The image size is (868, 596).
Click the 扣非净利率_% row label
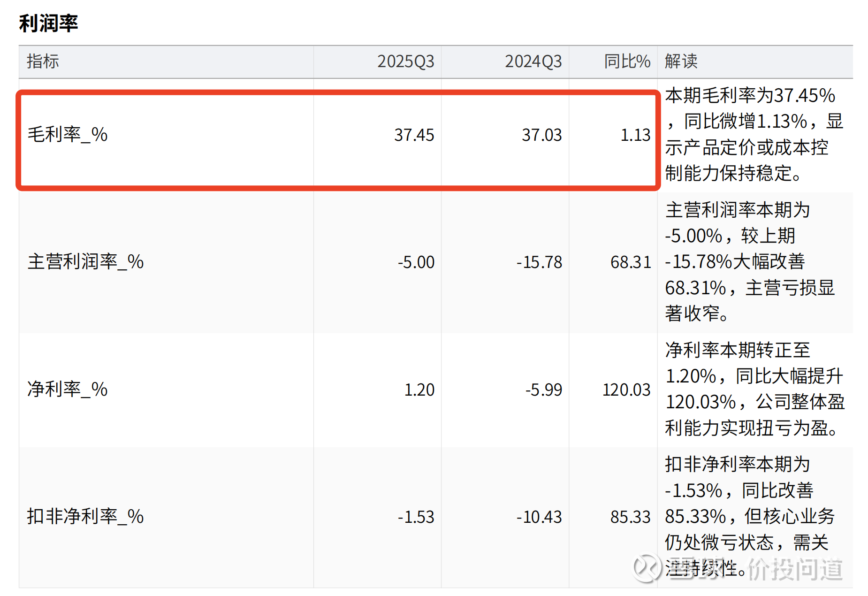click(85, 517)
